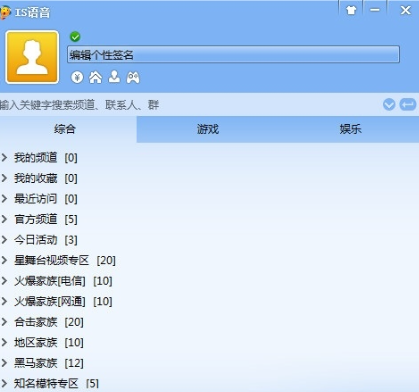
Task: Expand the 最近访问 chevron
Action: [x=4, y=199]
